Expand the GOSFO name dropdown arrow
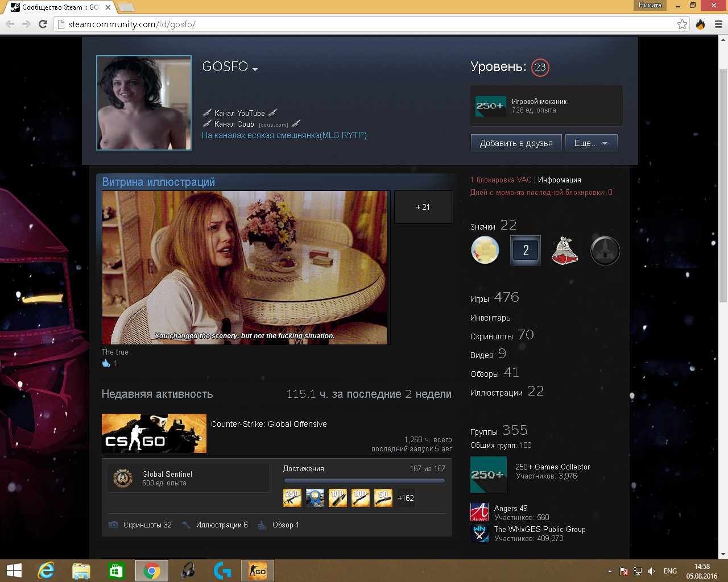 [x=255, y=69]
